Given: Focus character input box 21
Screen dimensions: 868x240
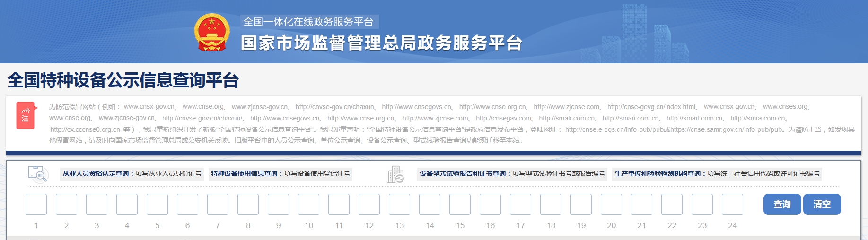Looking at the screenshot, I should (641, 204).
